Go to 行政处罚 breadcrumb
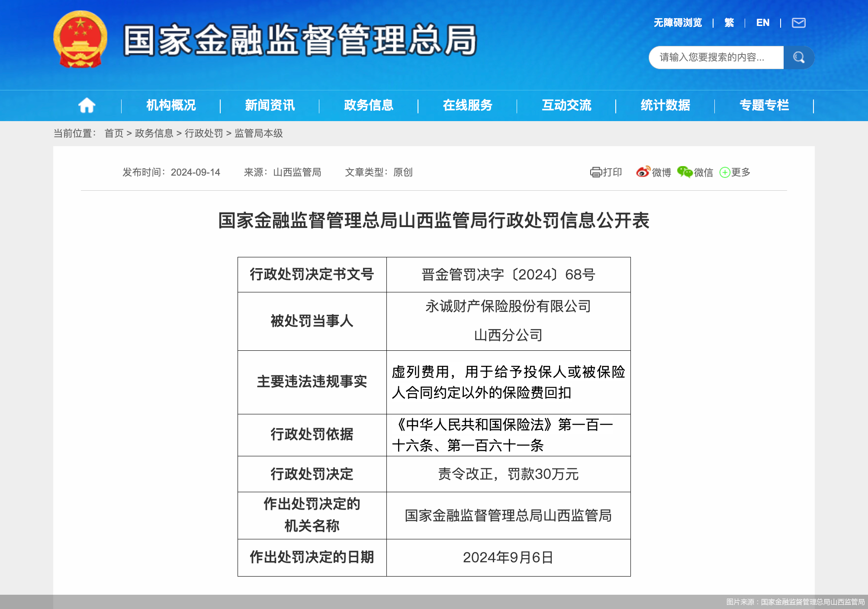The image size is (868, 609). [x=204, y=133]
